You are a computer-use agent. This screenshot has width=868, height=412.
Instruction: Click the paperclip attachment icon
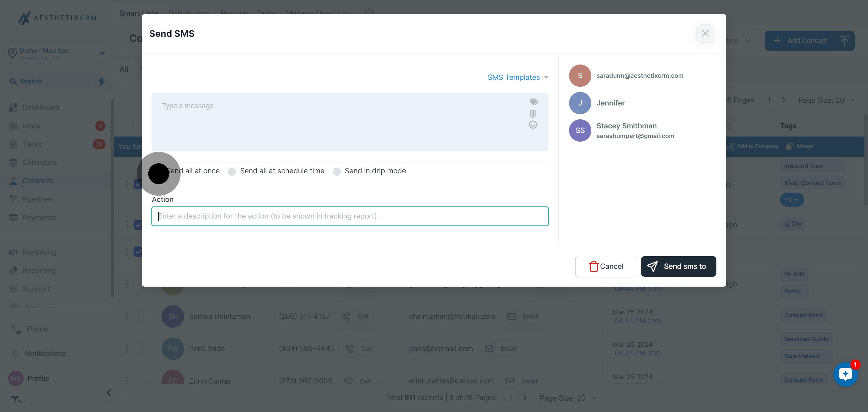click(x=533, y=114)
